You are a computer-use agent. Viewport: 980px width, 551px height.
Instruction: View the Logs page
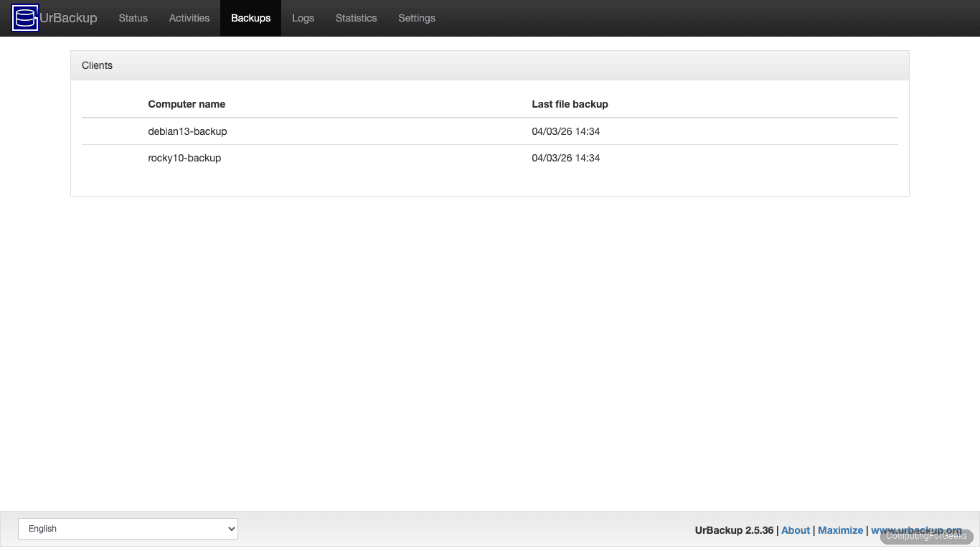[x=303, y=18]
